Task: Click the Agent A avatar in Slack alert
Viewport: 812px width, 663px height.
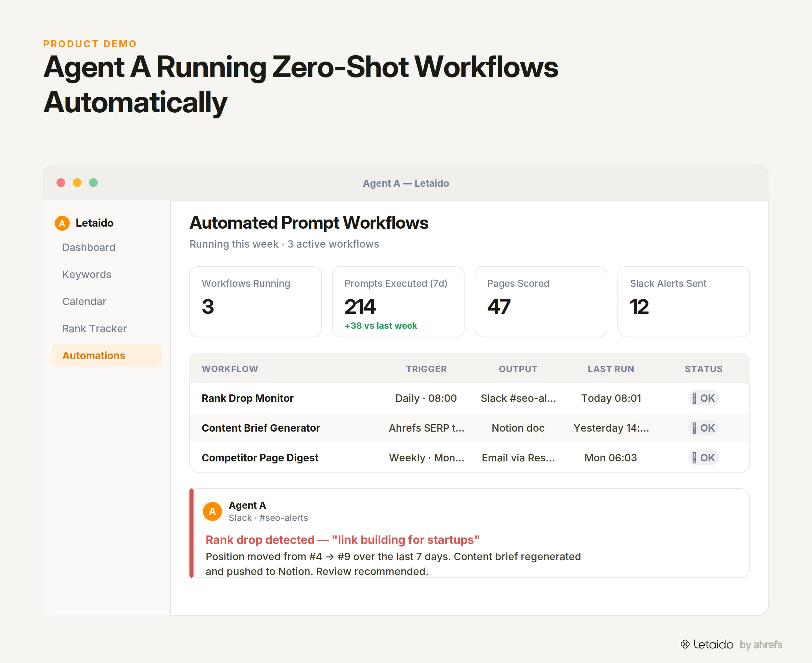Action: (212, 511)
